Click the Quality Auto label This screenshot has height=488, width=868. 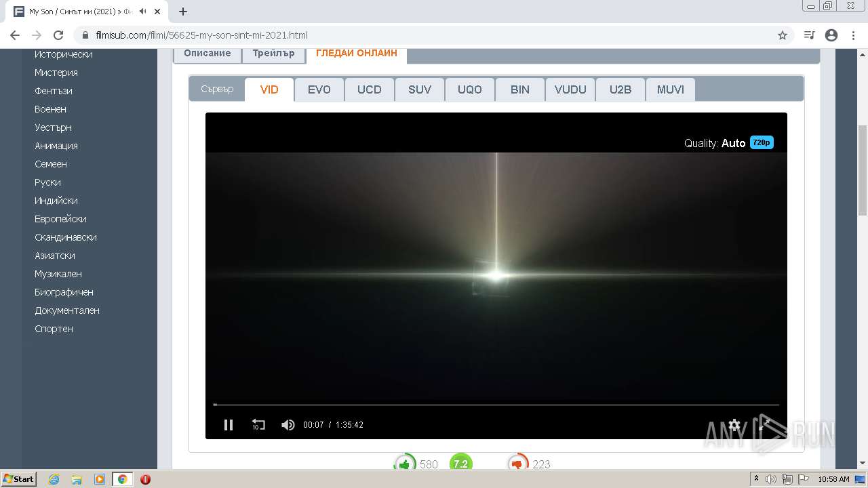pos(715,143)
